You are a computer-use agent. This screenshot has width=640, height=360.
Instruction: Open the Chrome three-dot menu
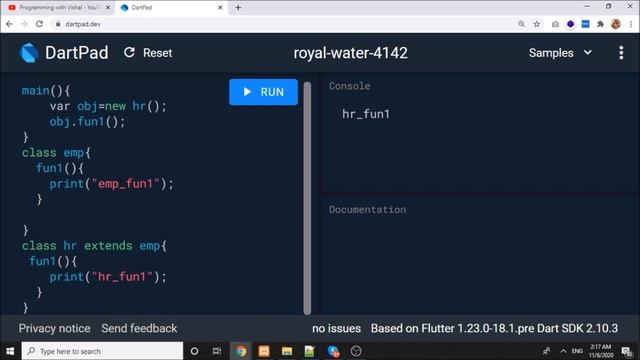(x=631, y=24)
